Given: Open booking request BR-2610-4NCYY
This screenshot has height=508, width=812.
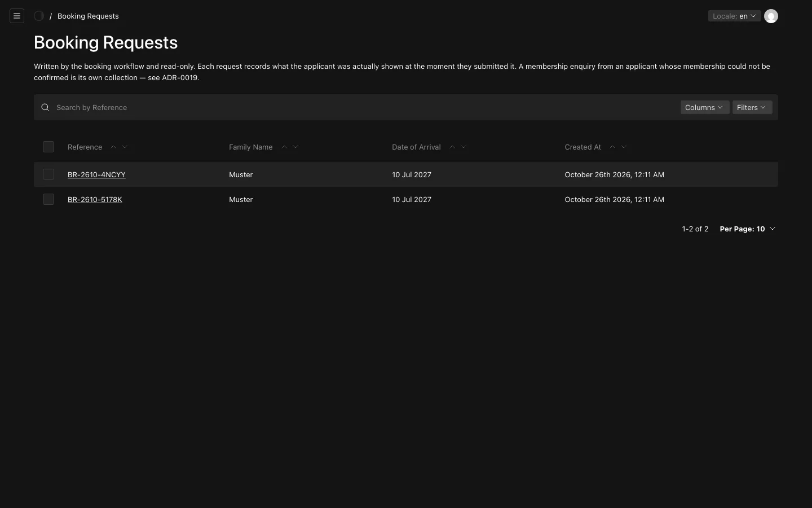Looking at the screenshot, I should pyautogui.click(x=96, y=174).
